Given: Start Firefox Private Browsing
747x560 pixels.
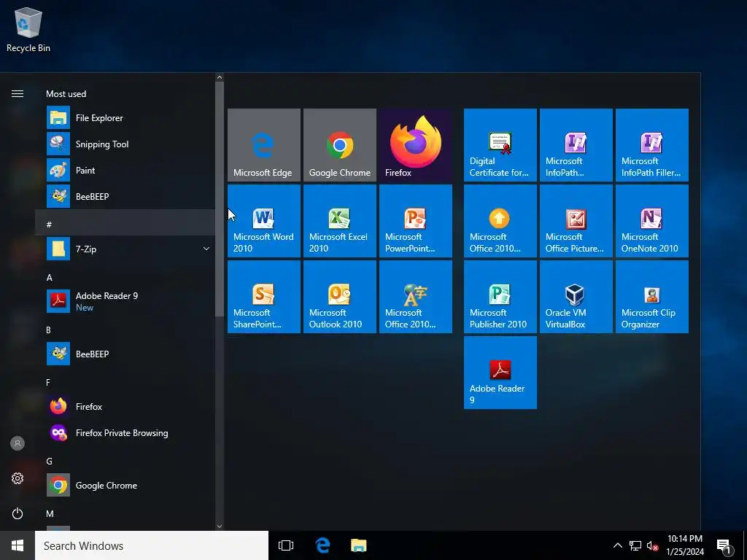Looking at the screenshot, I should pyautogui.click(x=125, y=432).
